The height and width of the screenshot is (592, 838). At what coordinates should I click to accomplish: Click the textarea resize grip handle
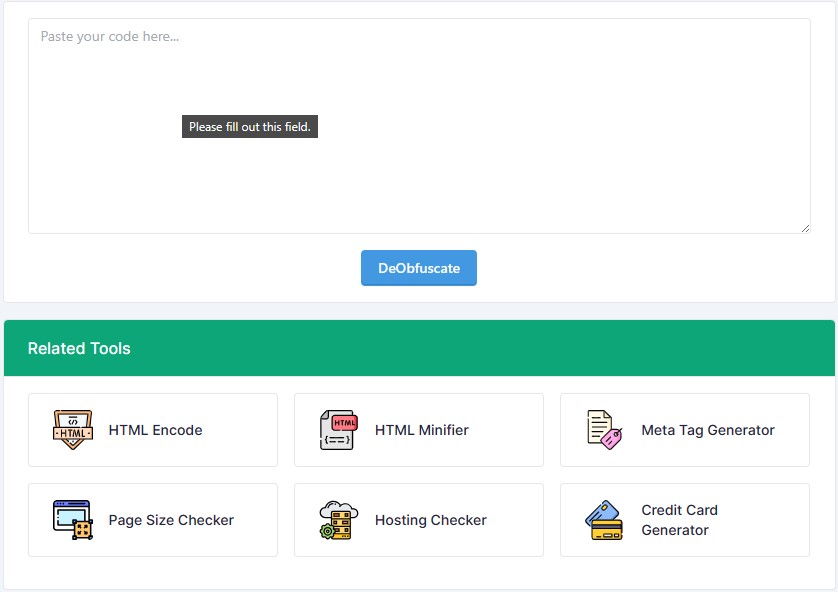[806, 226]
